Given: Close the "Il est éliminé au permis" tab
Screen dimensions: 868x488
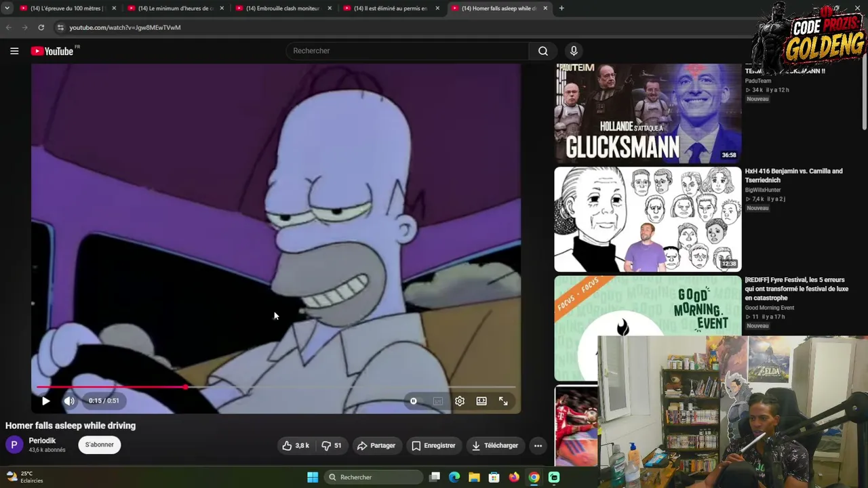Looking at the screenshot, I should click(437, 8).
